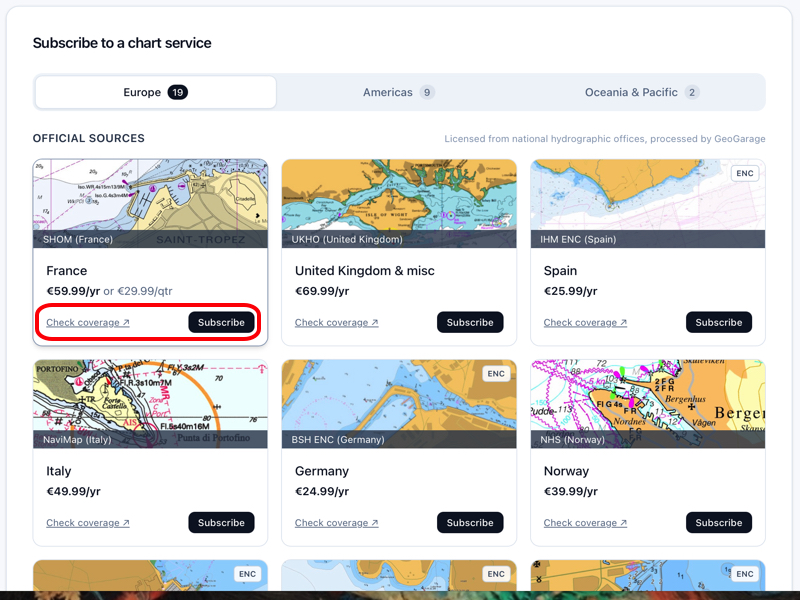Screen dimensions: 800x600
Task: Click the GeoGarage licensing note text
Action: tap(605, 139)
